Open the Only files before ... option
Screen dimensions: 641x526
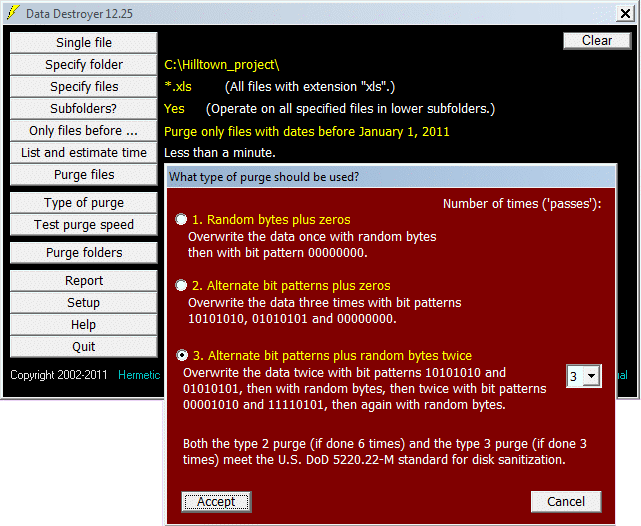[x=83, y=131]
